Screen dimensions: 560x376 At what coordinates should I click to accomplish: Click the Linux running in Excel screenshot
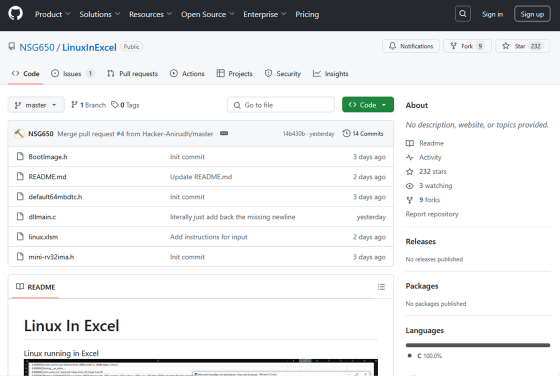(x=201, y=367)
